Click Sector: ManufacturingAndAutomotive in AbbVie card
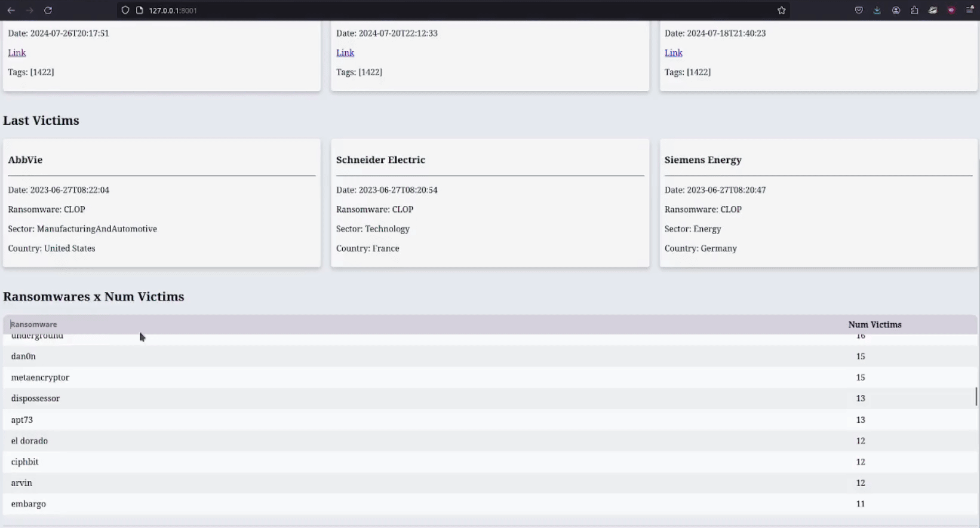 point(82,229)
